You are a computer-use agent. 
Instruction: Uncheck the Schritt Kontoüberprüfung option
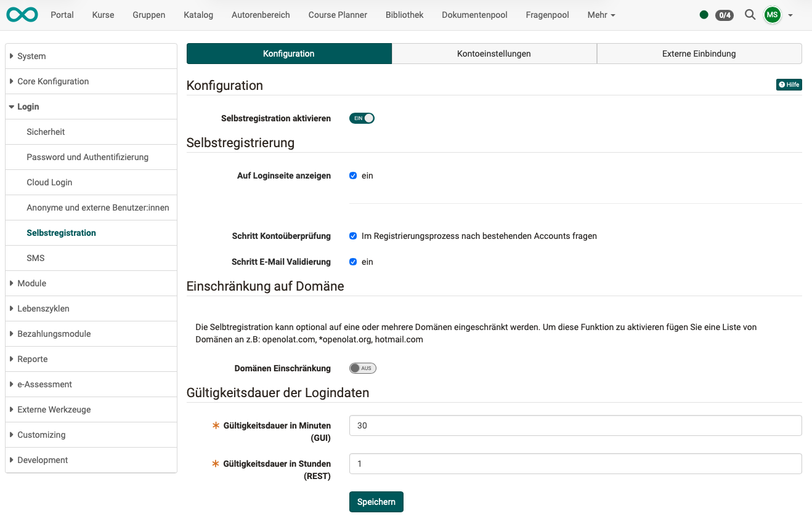coord(353,236)
